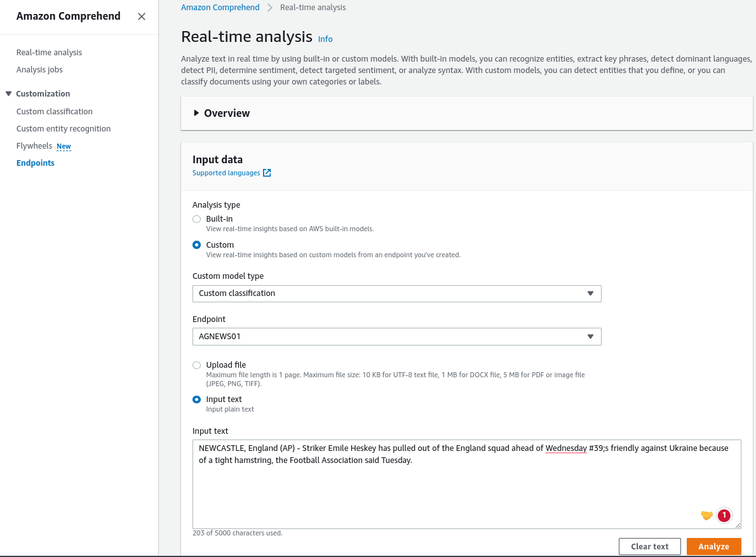Click inside the Input text area
This screenshot has width=756, height=557.
pyautogui.click(x=467, y=484)
